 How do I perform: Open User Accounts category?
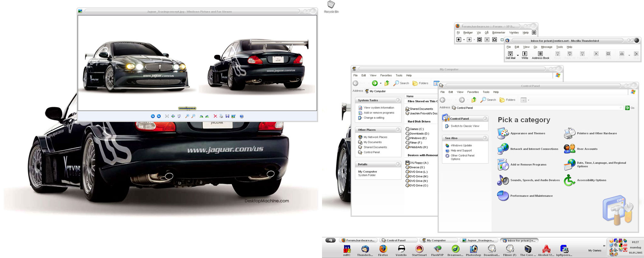coord(581,149)
